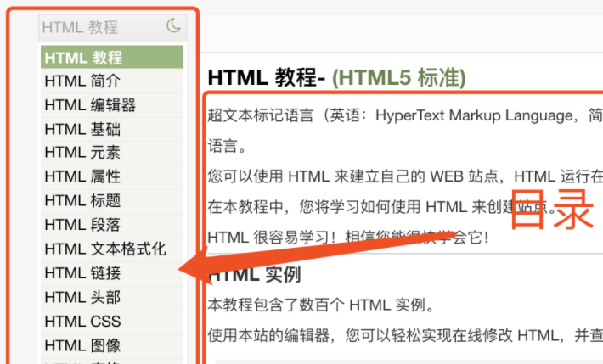Click the paragraph beginning with 超文本标记语言
Image resolution: width=603 pixels, height=364 pixels.
(x=404, y=115)
